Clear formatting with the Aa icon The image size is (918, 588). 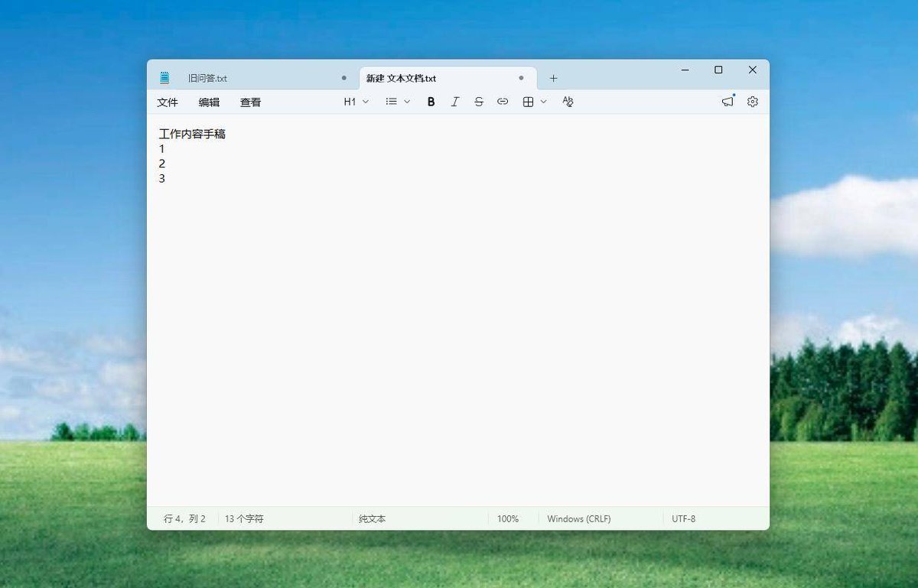568,102
